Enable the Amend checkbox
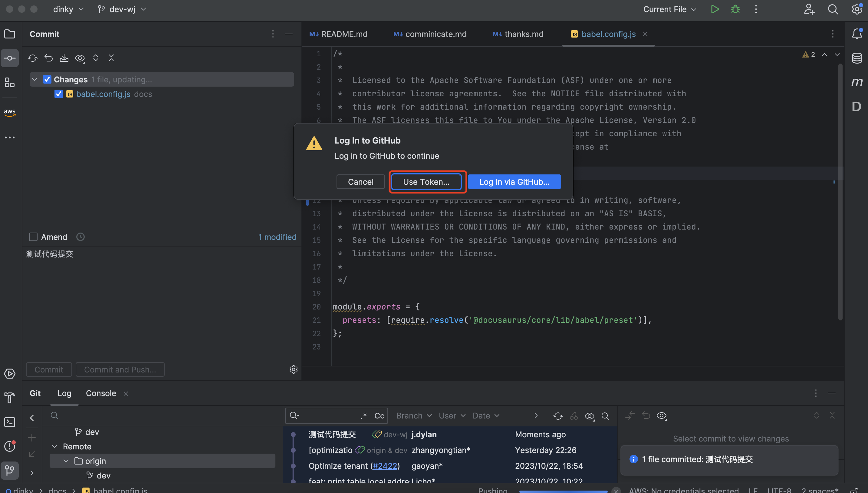The height and width of the screenshot is (493, 868). coord(33,237)
